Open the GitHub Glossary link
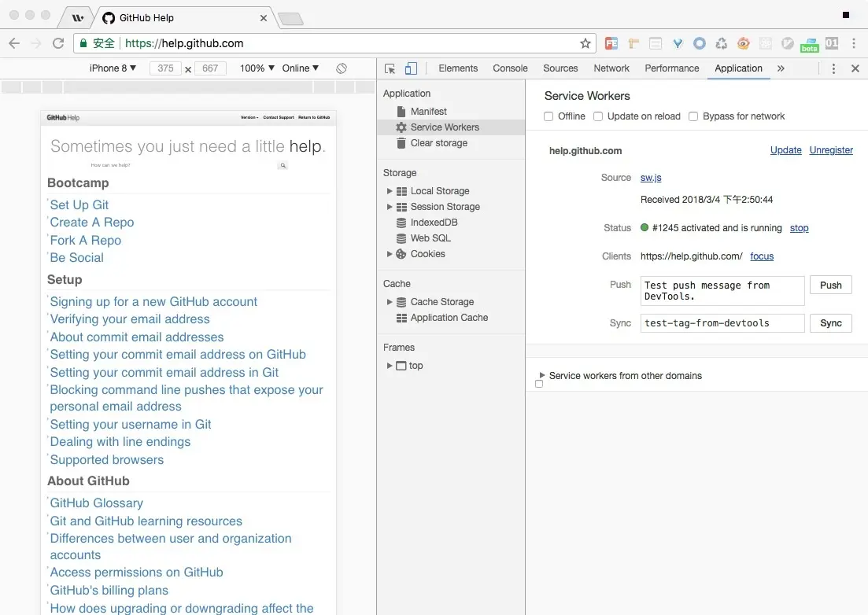Image resolution: width=868 pixels, height=615 pixels. (96, 503)
